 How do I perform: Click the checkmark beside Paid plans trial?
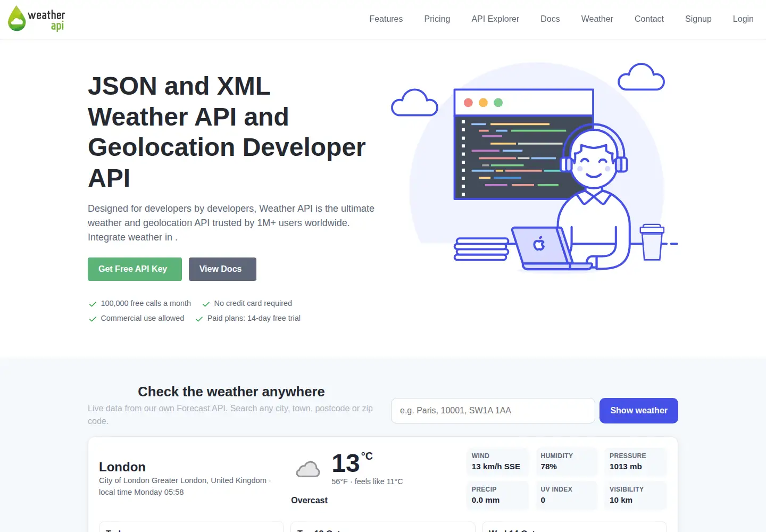tap(199, 319)
